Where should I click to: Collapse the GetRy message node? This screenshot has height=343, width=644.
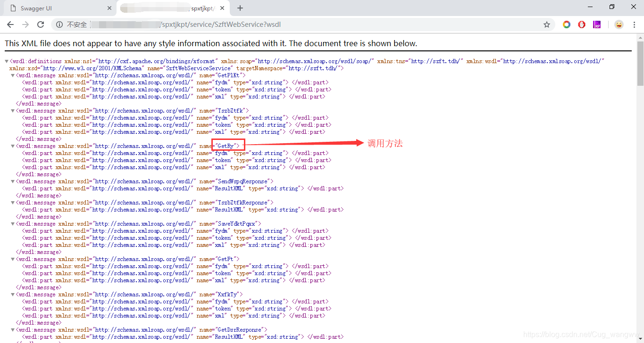click(13, 146)
